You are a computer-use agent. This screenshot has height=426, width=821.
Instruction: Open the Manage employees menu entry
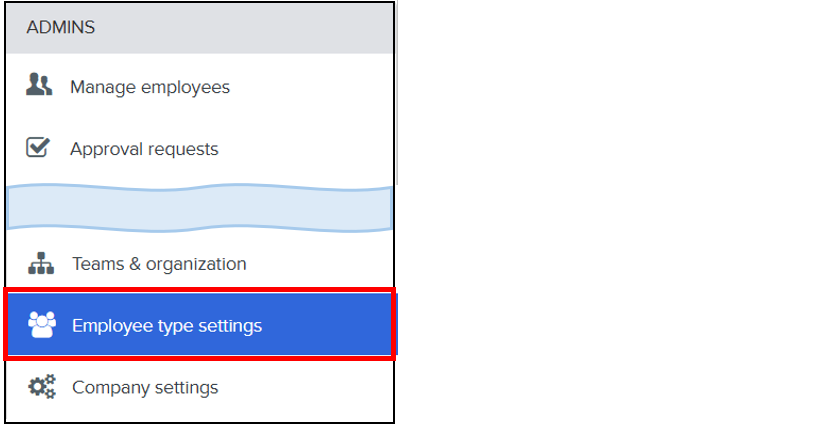[199, 86]
